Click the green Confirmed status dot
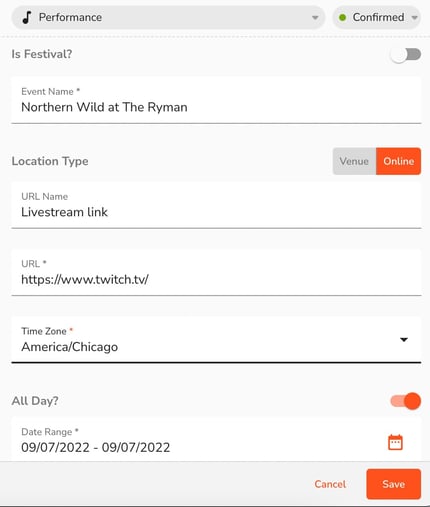Screen dimensions: 430x507 pyautogui.click(x=342, y=17)
